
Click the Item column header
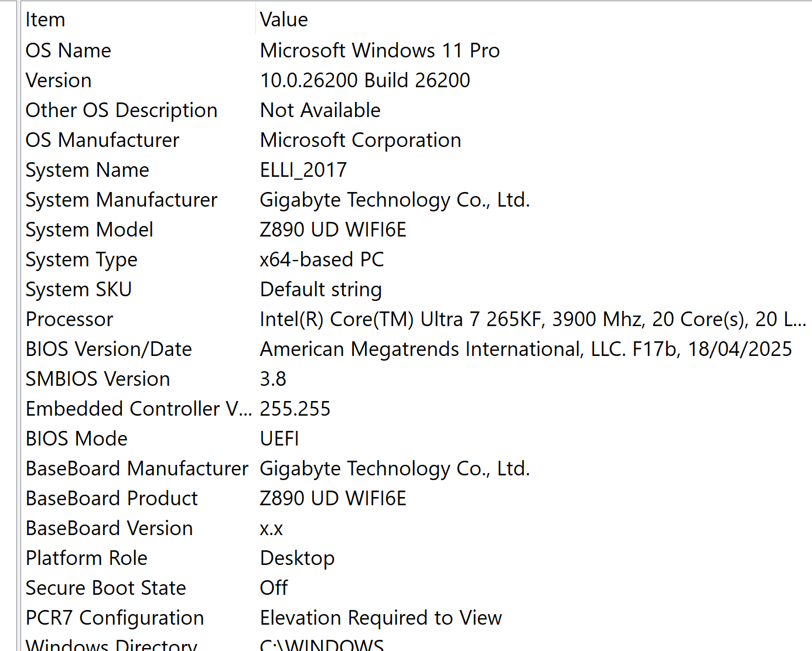46,20
